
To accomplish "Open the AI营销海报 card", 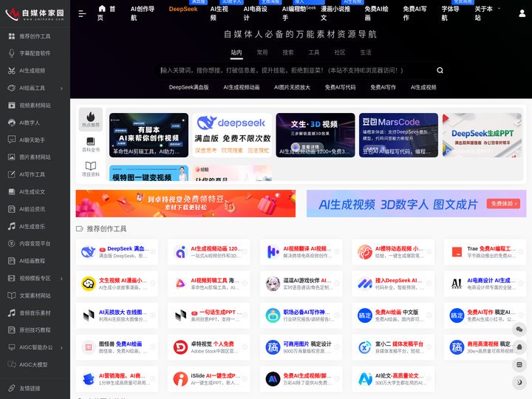I will click(x=117, y=379).
